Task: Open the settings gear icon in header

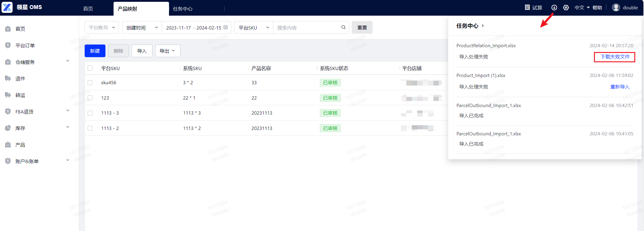Action: 566,8
